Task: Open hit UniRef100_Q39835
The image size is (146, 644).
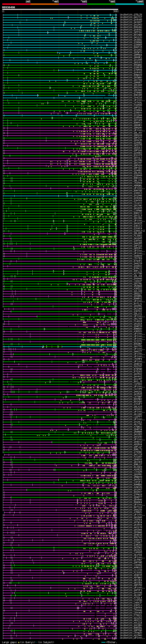Action: coord(131,67)
